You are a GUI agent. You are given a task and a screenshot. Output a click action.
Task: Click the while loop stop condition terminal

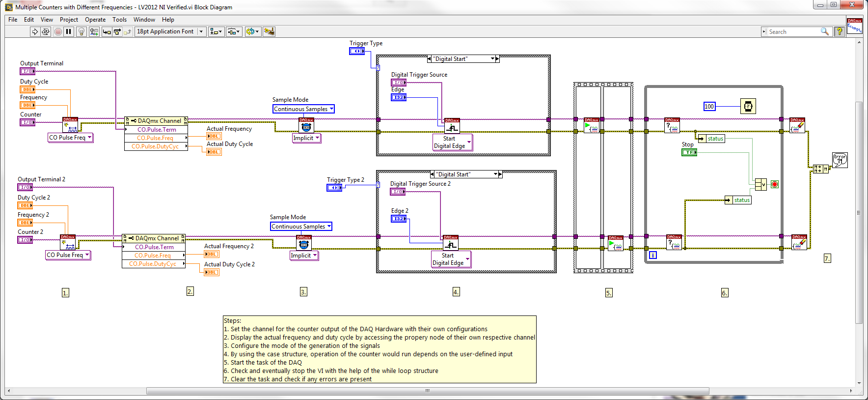[x=775, y=185]
